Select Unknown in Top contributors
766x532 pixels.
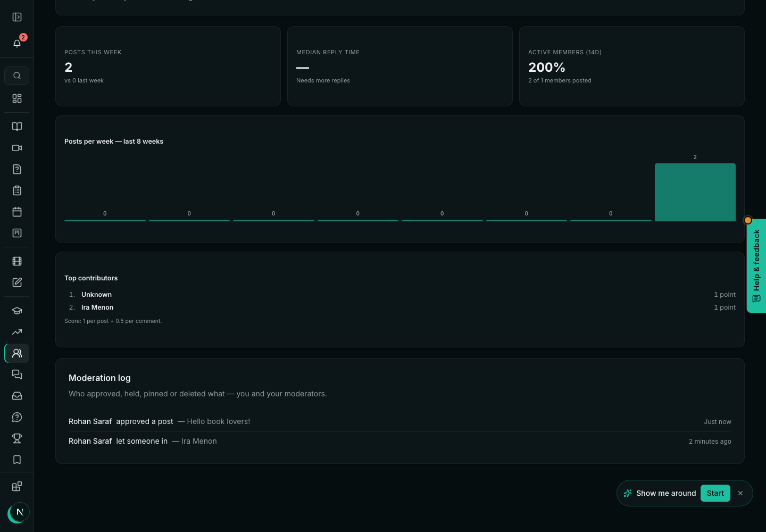click(96, 295)
